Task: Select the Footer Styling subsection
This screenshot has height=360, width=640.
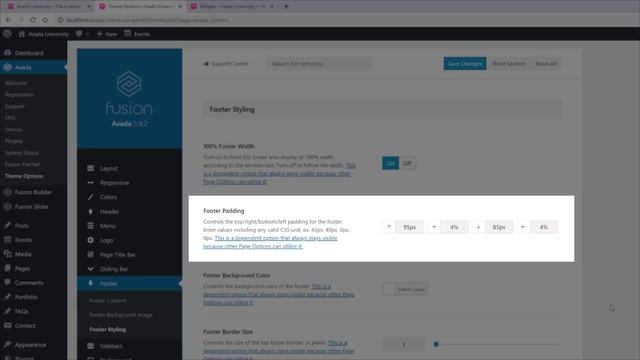Action: click(x=108, y=329)
